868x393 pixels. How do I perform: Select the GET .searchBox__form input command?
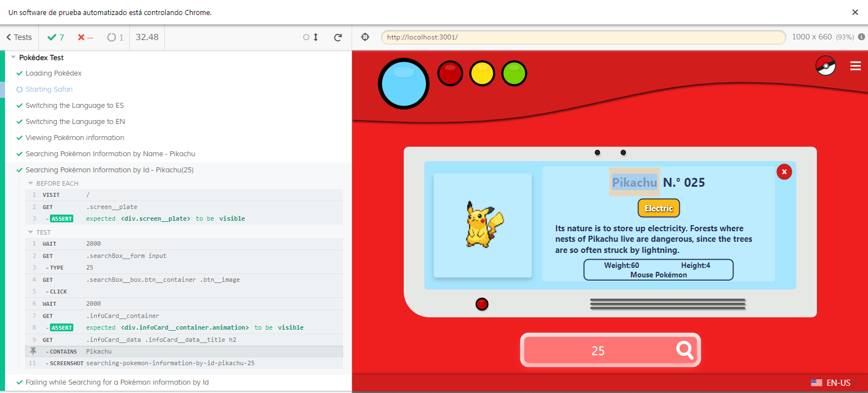(184, 256)
